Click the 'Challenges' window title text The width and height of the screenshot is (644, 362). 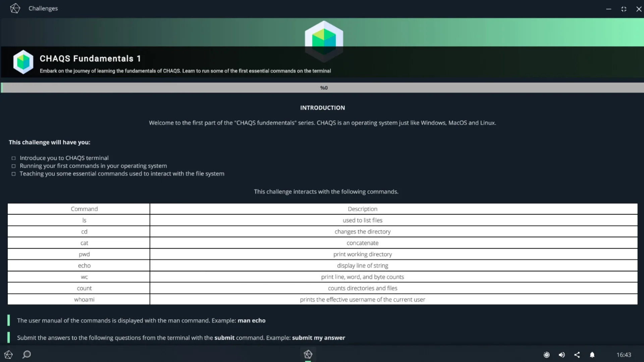coord(43,8)
